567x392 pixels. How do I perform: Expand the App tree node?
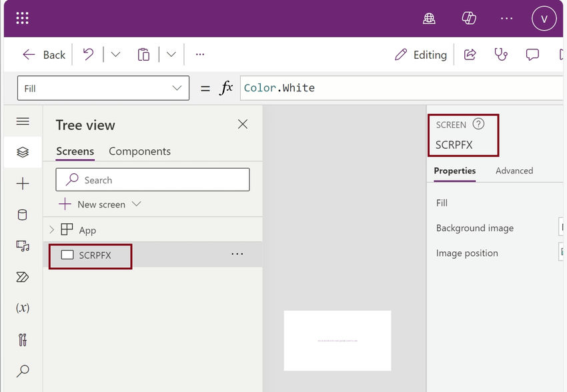(52, 229)
